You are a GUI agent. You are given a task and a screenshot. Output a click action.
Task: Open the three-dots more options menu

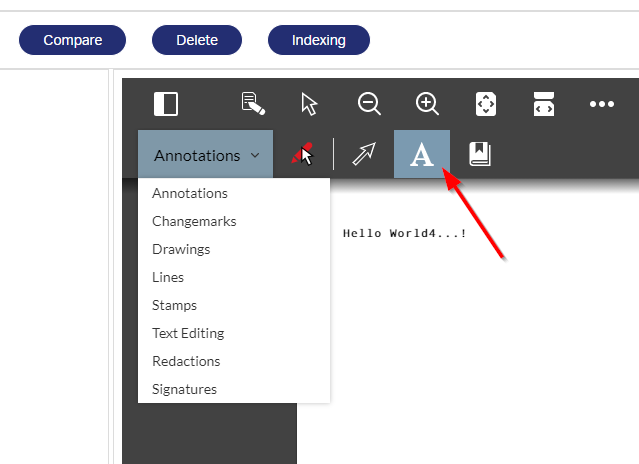tap(601, 104)
